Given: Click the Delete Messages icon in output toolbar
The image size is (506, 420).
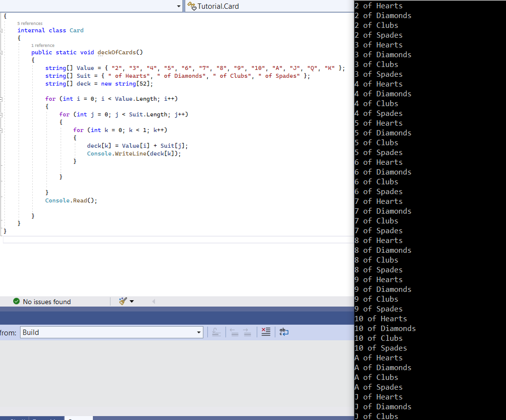Looking at the screenshot, I should (265, 332).
